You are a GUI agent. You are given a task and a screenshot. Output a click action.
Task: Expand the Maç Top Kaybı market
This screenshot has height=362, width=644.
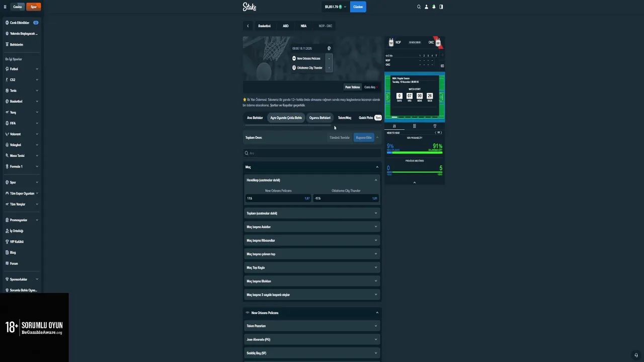click(x=311, y=267)
